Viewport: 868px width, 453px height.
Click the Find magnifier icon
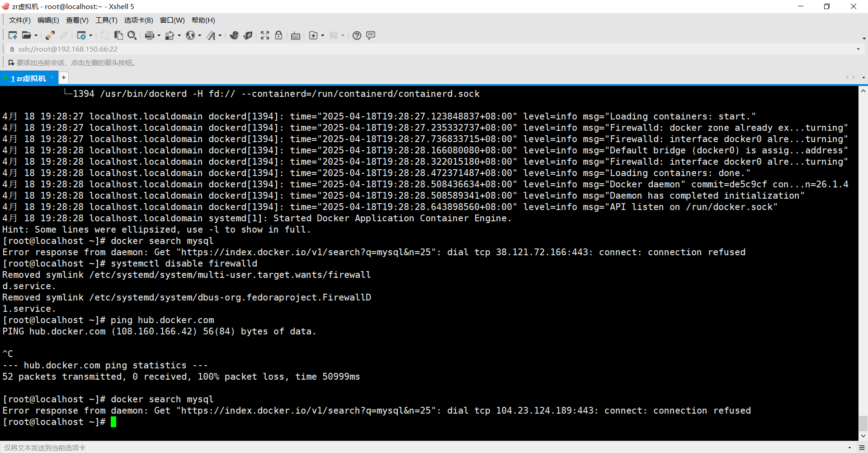pos(132,35)
